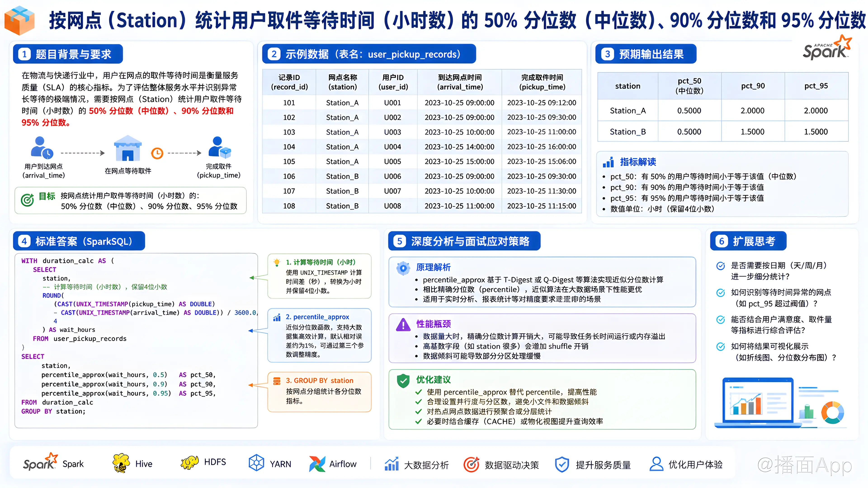Click pickup time 2023-10-25 11:15:00 cell
The height and width of the screenshot is (488, 868).
point(542,206)
